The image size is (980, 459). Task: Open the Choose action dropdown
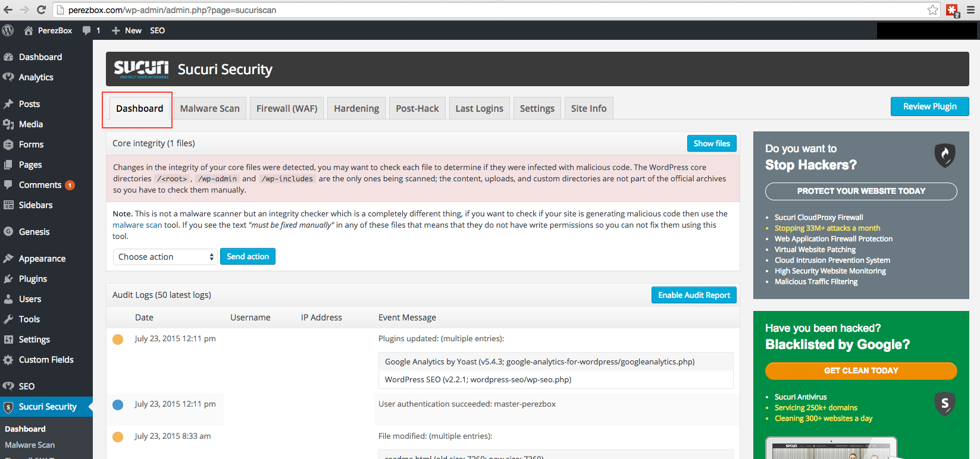(x=165, y=257)
